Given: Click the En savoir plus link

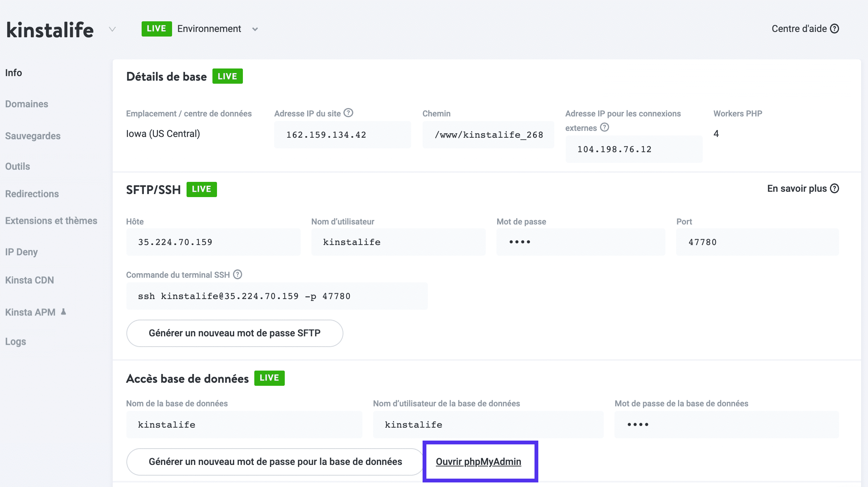Looking at the screenshot, I should coord(797,189).
